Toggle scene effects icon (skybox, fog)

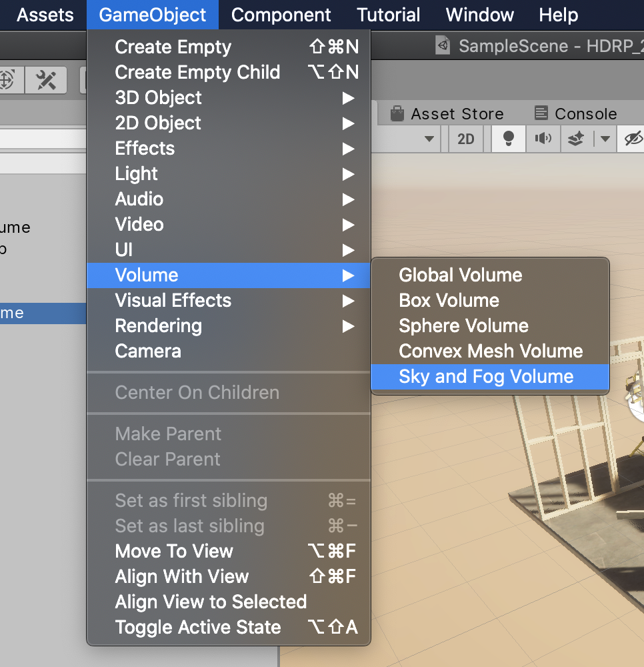(x=576, y=139)
